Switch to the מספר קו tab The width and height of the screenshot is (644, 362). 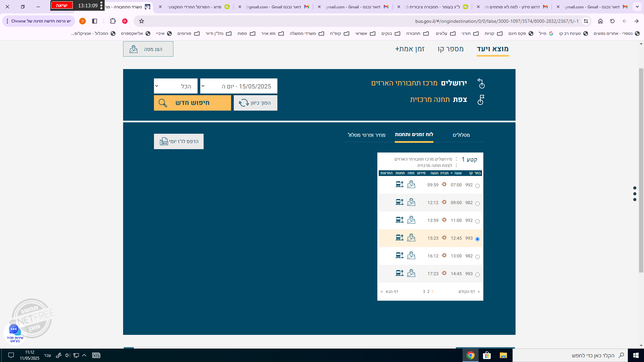[x=450, y=49]
